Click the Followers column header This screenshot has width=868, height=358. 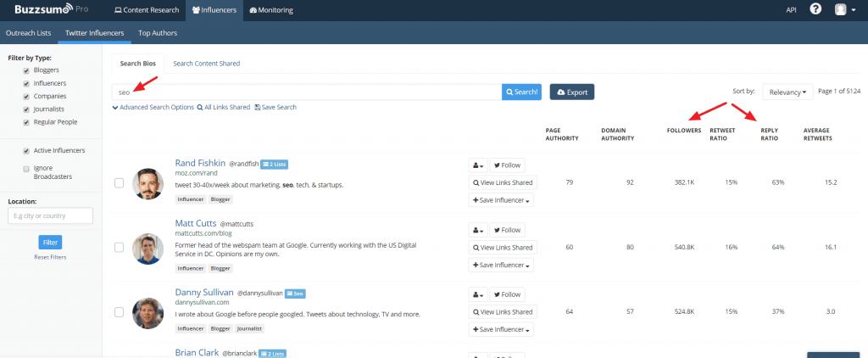tap(684, 131)
